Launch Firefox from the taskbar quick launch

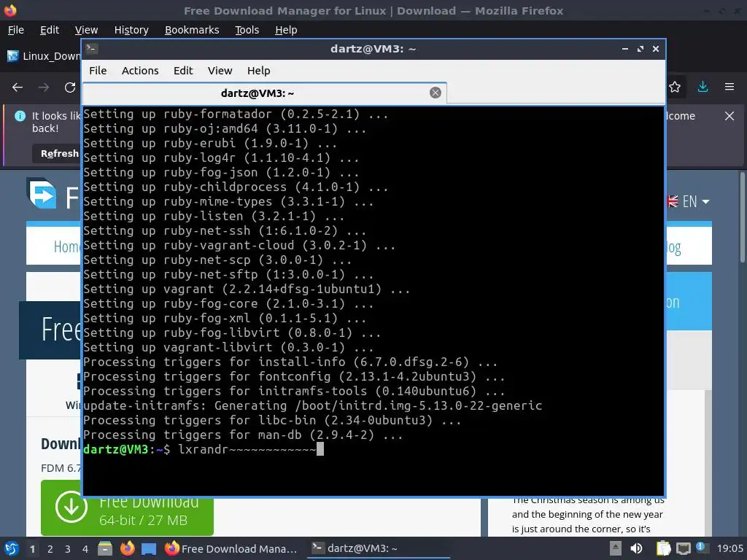[127, 548]
